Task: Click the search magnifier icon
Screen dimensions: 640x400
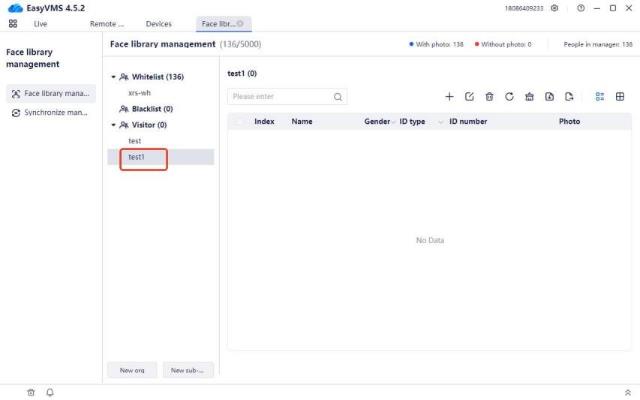Action: [338, 97]
